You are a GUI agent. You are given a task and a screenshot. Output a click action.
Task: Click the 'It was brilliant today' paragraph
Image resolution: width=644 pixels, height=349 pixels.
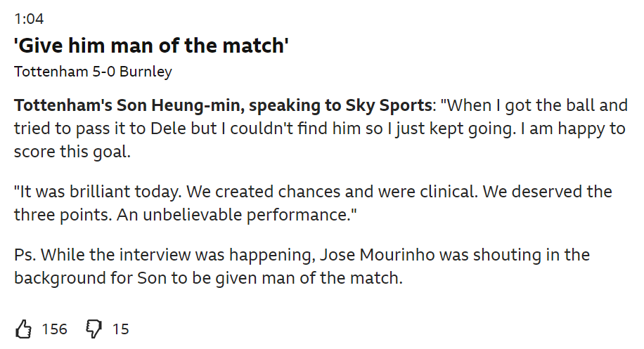coord(313,203)
